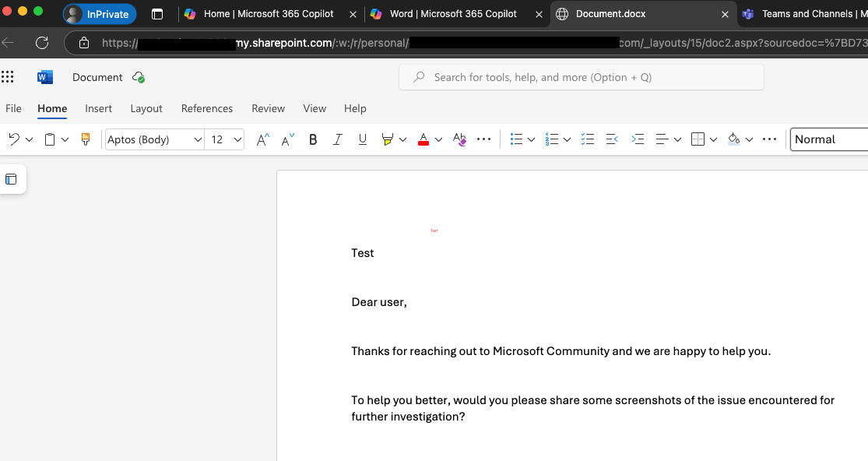Expand the numbered list options chevron
This screenshot has width=868, height=461.
(x=568, y=139)
